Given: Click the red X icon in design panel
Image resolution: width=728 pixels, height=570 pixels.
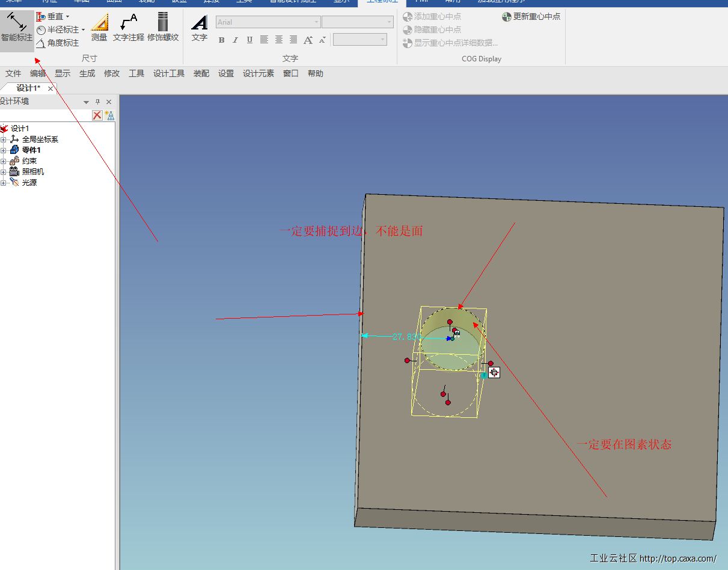Looking at the screenshot, I should [97, 115].
